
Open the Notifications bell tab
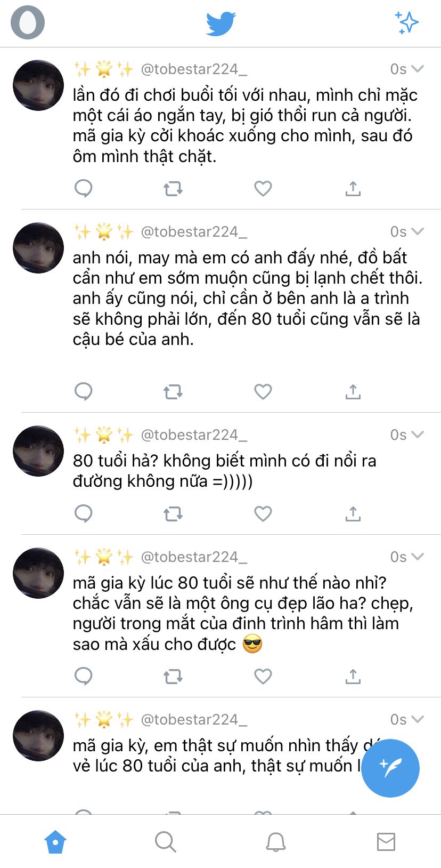click(276, 842)
